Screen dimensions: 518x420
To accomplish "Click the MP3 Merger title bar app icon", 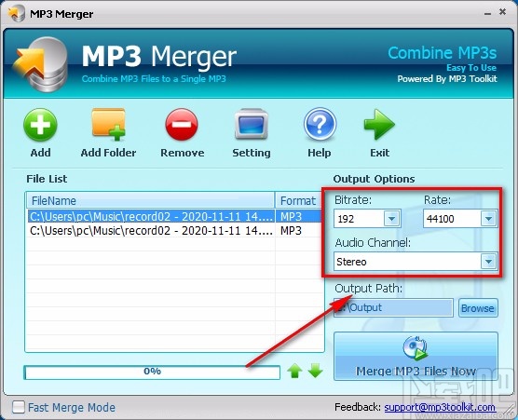I will tap(16, 14).
